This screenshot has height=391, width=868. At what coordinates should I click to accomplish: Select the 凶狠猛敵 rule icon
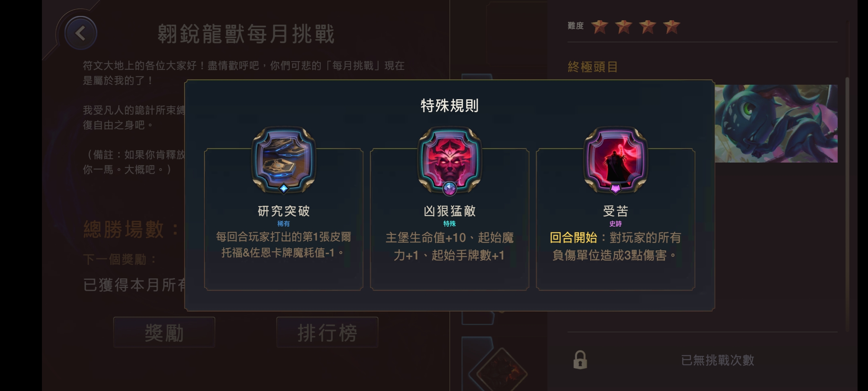click(450, 159)
